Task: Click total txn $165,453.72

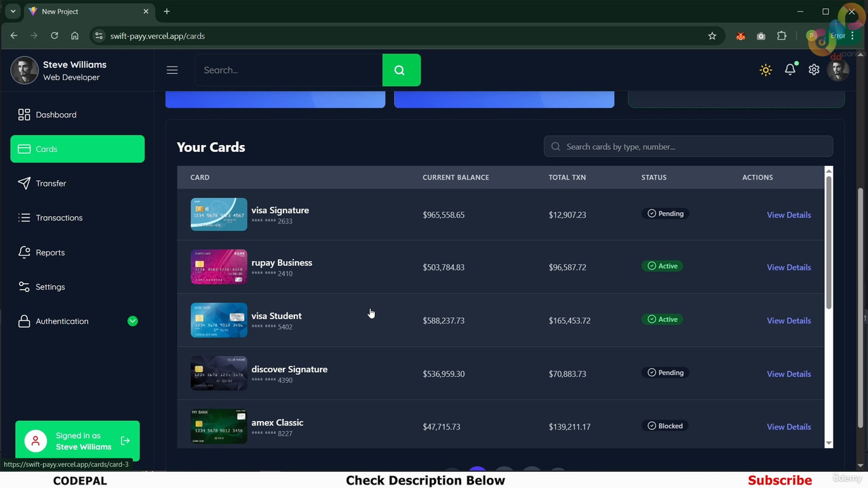Action: pyautogui.click(x=570, y=321)
